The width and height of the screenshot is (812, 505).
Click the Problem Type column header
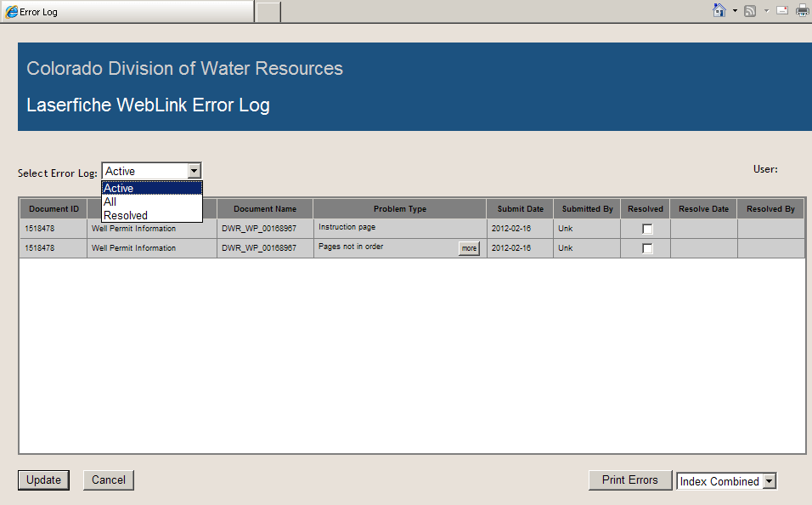[x=400, y=209]
